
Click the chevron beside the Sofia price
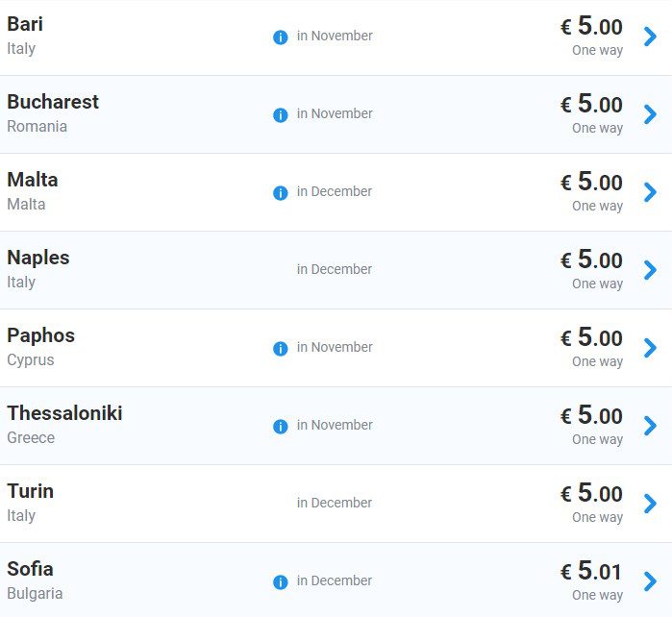(x=650, y=581)
